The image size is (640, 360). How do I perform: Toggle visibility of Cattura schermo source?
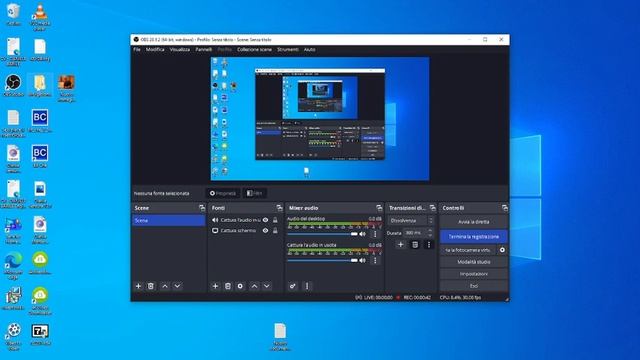pyautogui.click(x=265, y=231)
